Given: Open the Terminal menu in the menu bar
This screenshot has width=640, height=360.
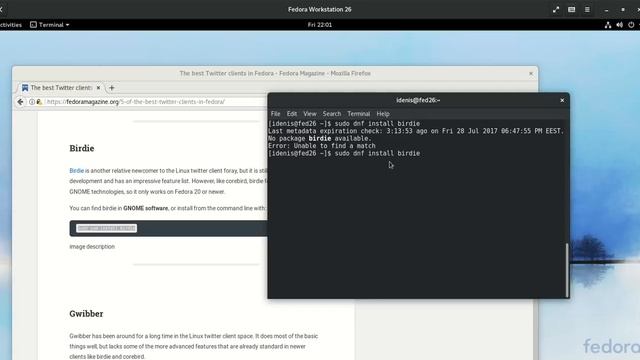Looking at the screenshot, I should click(358, 113).
